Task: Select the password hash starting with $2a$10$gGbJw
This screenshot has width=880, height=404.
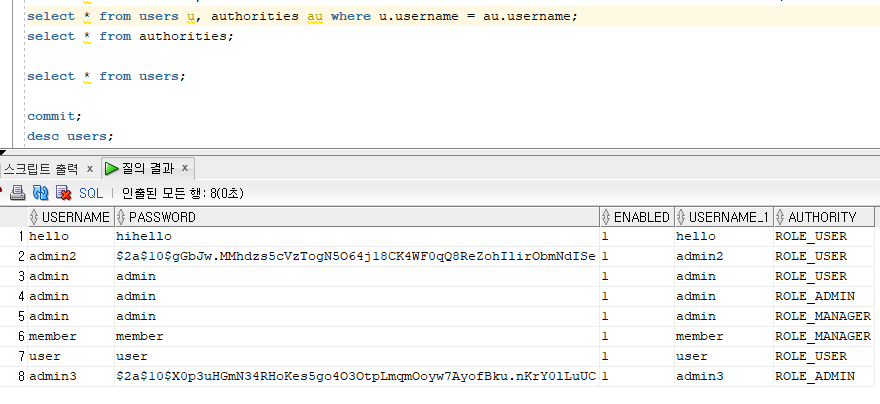Action: tap(357, 256)
